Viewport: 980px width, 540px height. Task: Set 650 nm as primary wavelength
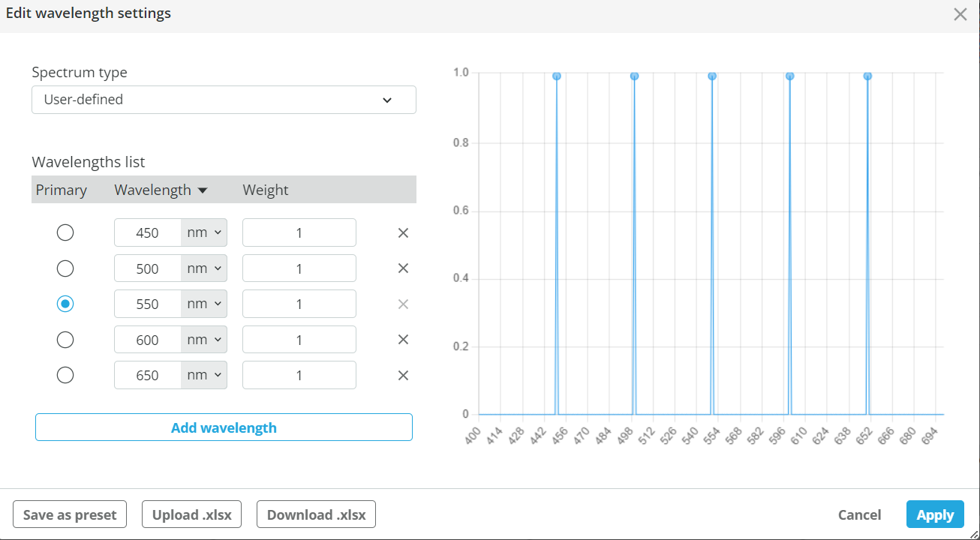[x=65, y=375]
